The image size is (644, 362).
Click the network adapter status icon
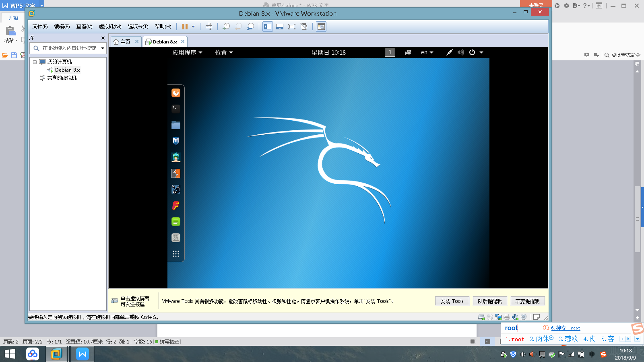498,317
